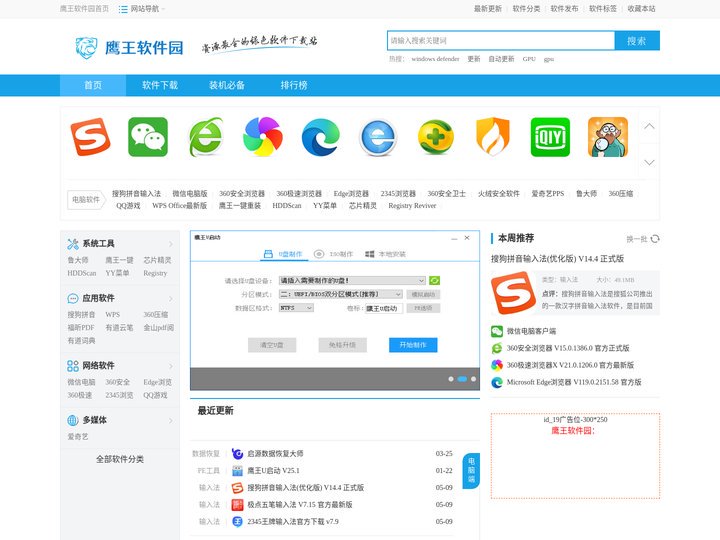The height and width of the screenshot is (540, 720).
Task: Click the 系统工具 wrench icon
Action: 73,244
